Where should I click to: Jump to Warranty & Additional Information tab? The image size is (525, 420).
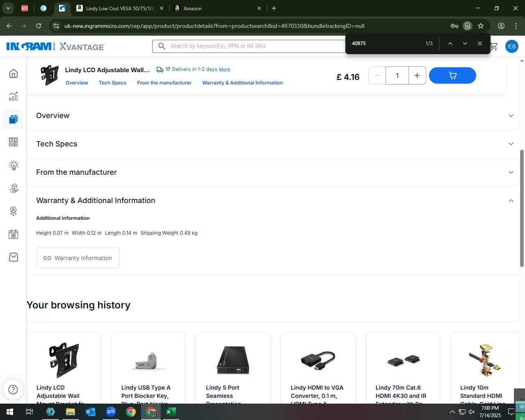point(242,83)
